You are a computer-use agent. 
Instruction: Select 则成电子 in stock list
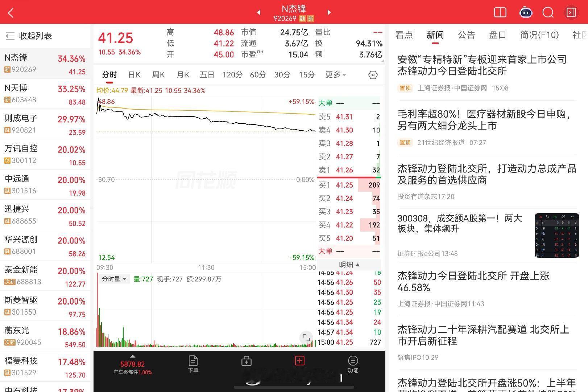click(45, 124)
